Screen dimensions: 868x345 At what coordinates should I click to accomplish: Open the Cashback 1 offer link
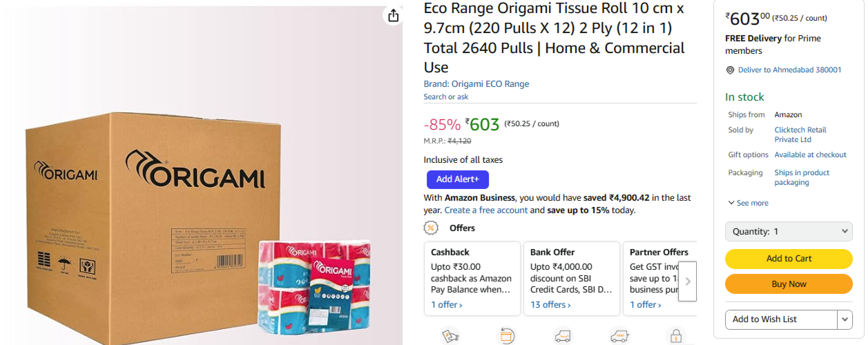click(447, 304)
